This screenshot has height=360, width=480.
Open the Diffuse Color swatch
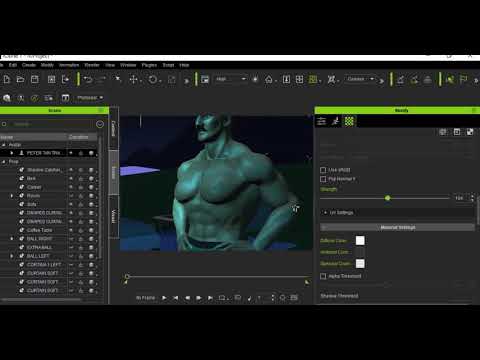pyautogui.click(x=360, y=240)
